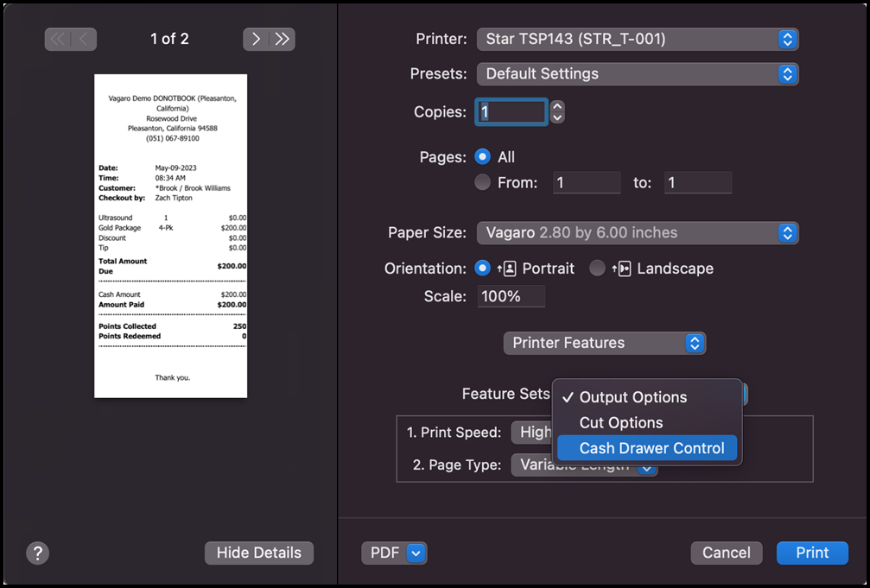The height and width of the screenshot is (588, 870).
Task: Choose Portrait orientation radio button
Action: [483, 269]
